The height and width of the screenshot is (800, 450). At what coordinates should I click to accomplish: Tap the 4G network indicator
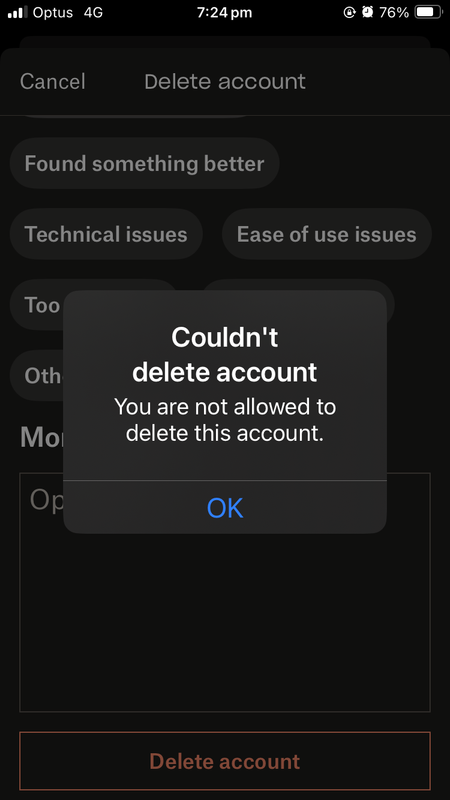93,13
